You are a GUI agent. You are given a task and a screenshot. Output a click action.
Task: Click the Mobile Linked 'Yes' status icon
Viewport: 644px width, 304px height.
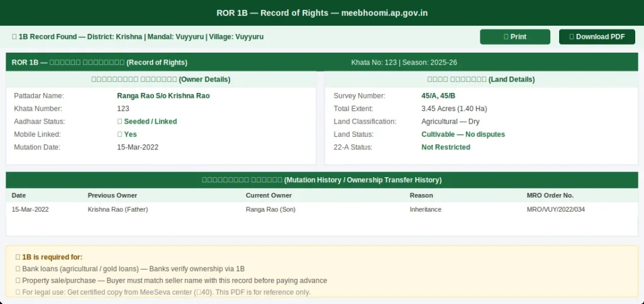coord(119,134)
